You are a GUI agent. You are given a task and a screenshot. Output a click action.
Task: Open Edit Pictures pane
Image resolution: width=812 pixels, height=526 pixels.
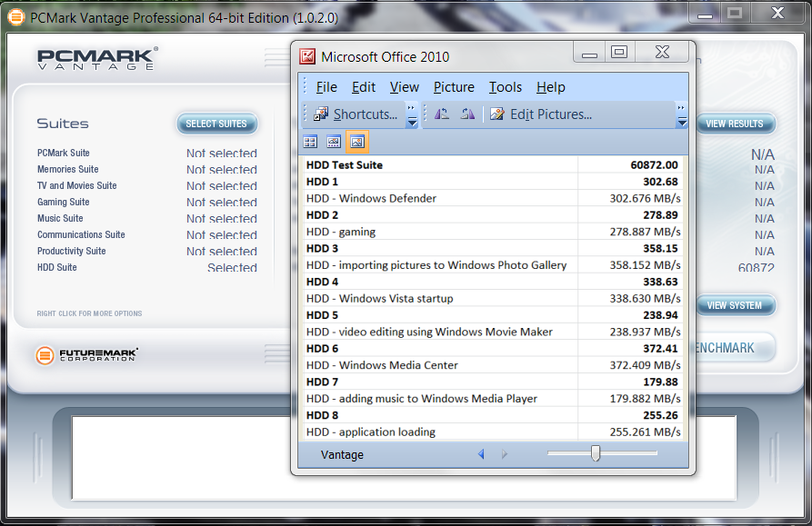click(x=541, y=114)
